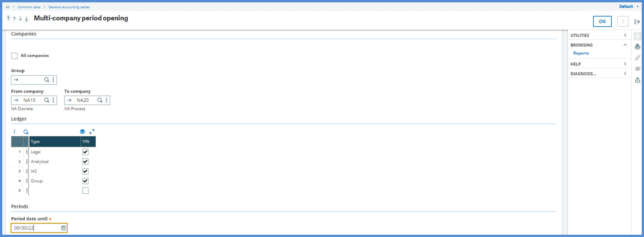Click the printer icon in right sidebar
Viewport: 644px width, 237px height.
pos(637,47)
